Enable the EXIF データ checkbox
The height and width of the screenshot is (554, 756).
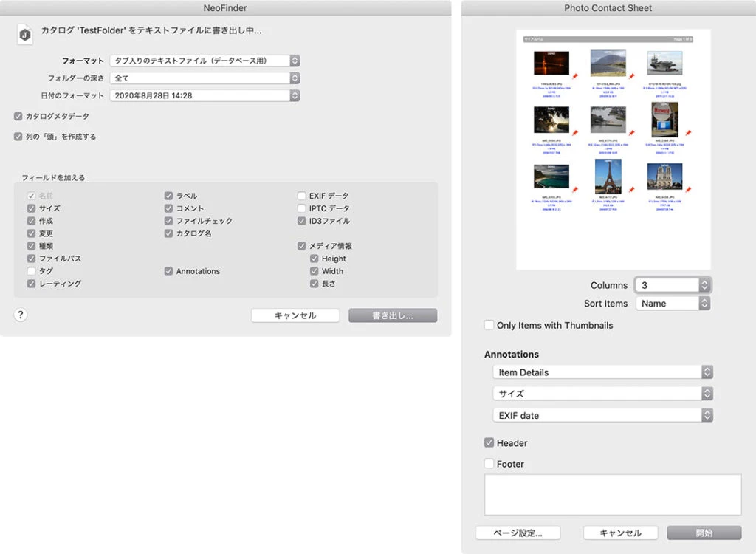click(301, 196)
